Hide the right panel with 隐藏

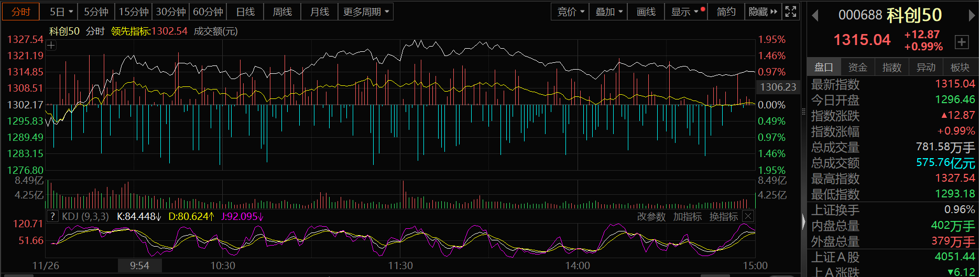pyautogui.click(x=763, y=12)
